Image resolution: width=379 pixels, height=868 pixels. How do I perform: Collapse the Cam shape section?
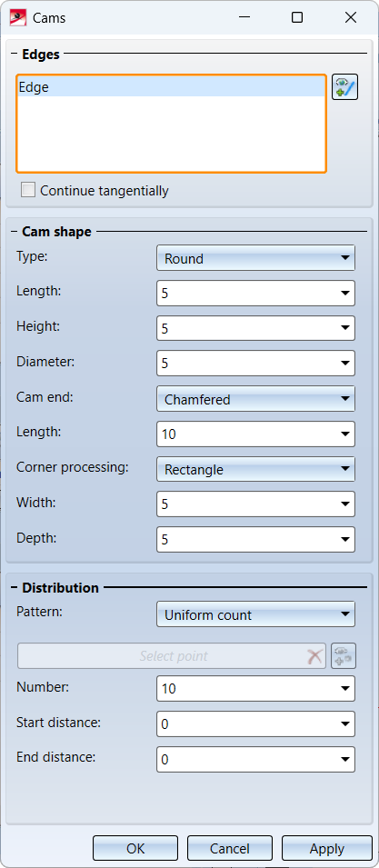[x=14, y=232]
